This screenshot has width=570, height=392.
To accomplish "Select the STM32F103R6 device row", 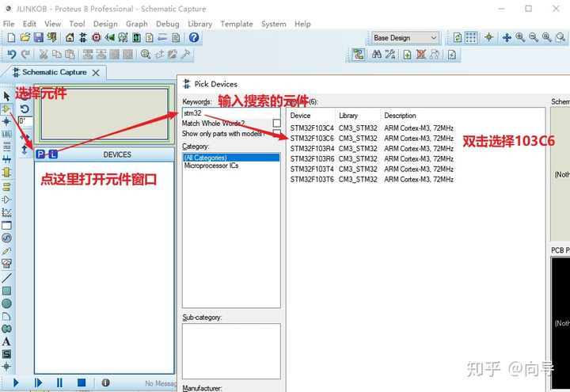I will 372,158.
